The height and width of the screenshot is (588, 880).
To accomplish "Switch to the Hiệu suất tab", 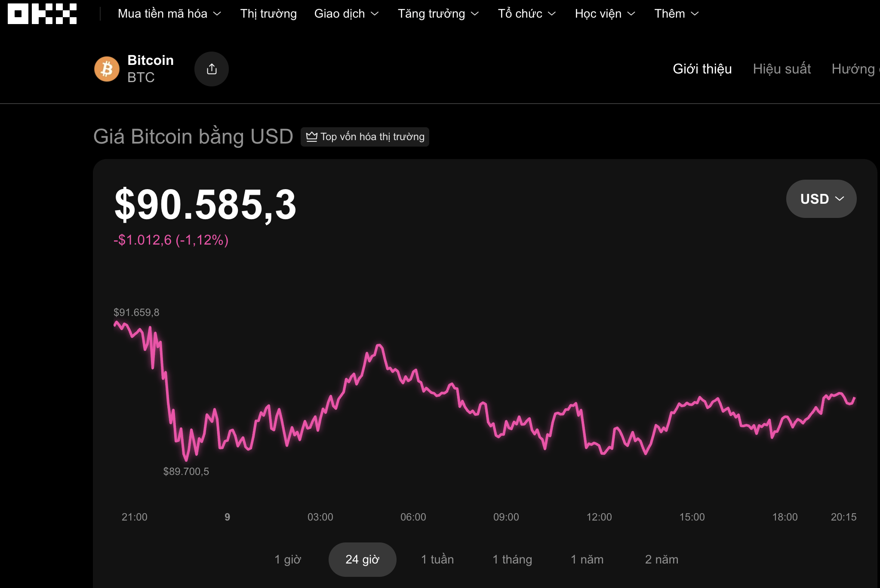I will [x=782, y=69].
